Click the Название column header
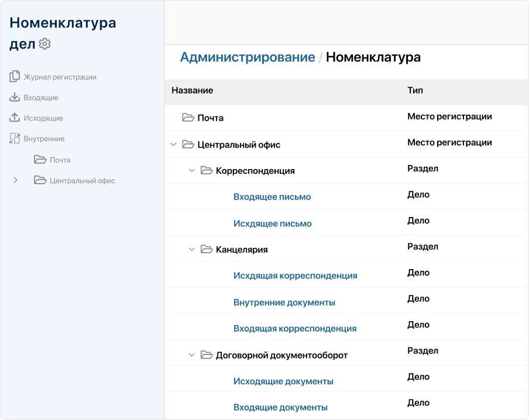Image resolution: width=529 pixels, height=420 pixels. (188, 91)
